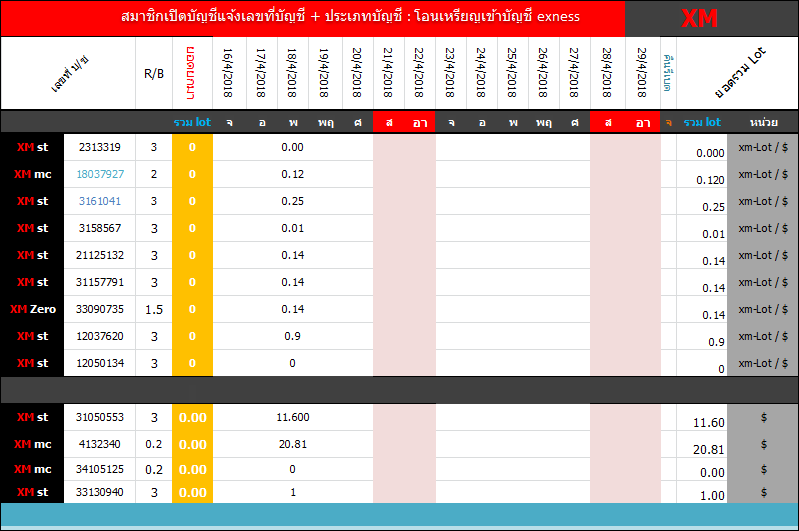Click R/B value 0.2 for account 4132340
This screenshot has width=799, height=531.
tap(154, 444)
